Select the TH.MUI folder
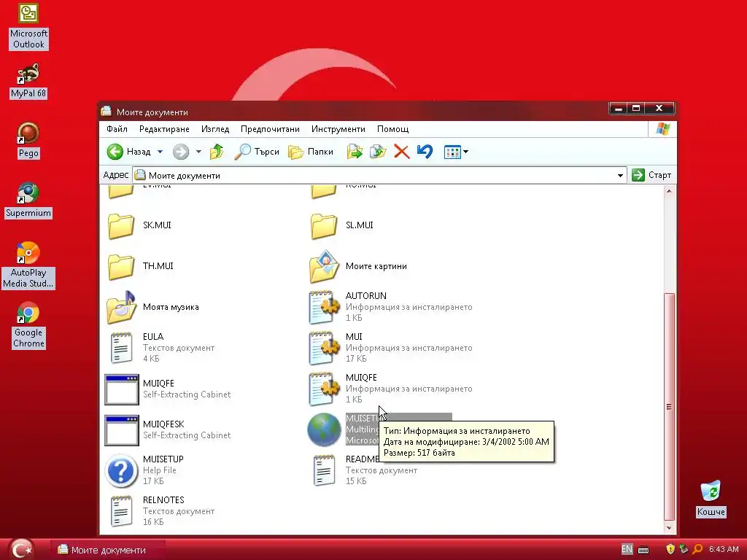Image resolution: width=747 pixels, height=560 pixels. tap(140, 266)
